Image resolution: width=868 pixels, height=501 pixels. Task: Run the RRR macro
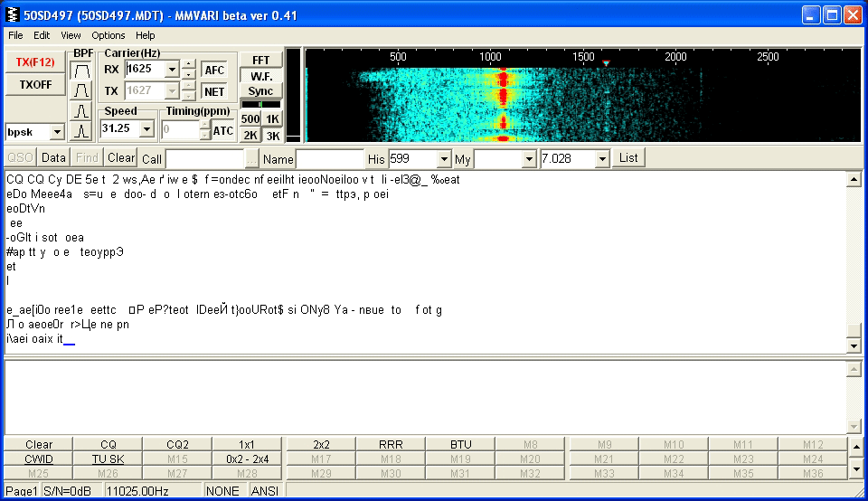(391, 445)
